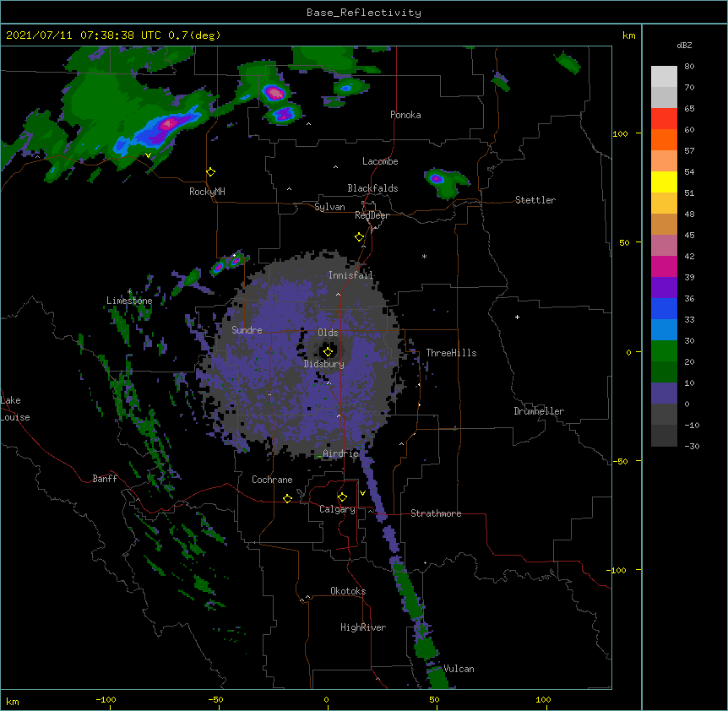Click the -100 tick on bottom axis
The height and width of the screenshot is (711, 728).
click(x=106, y=699)
